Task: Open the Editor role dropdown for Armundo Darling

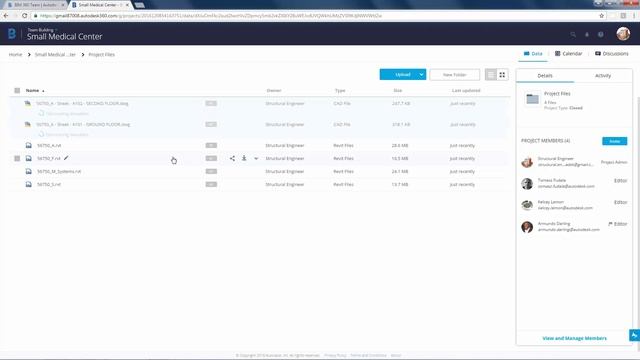Action: [x=620, y=224]
